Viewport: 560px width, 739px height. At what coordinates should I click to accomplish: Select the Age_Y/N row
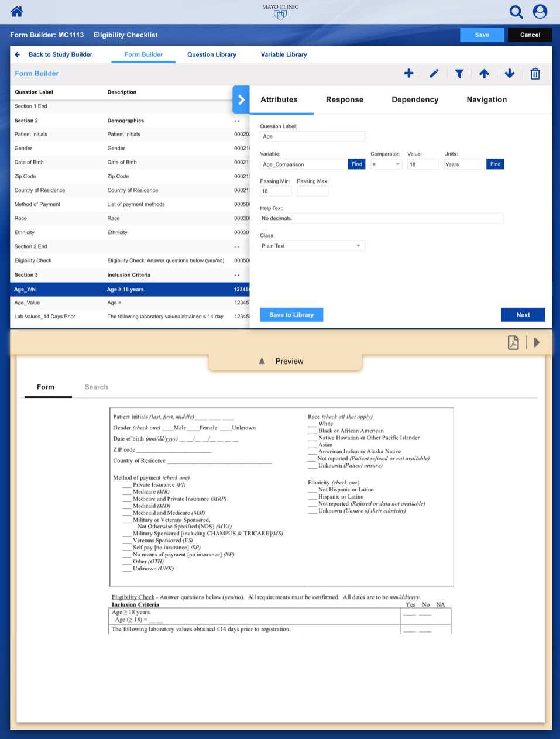130,289
